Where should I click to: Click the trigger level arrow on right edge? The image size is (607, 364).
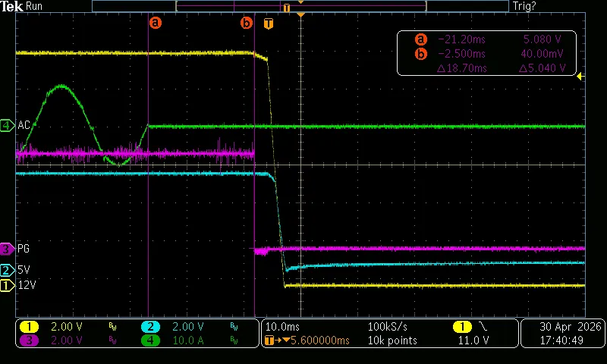click(580, 77)
